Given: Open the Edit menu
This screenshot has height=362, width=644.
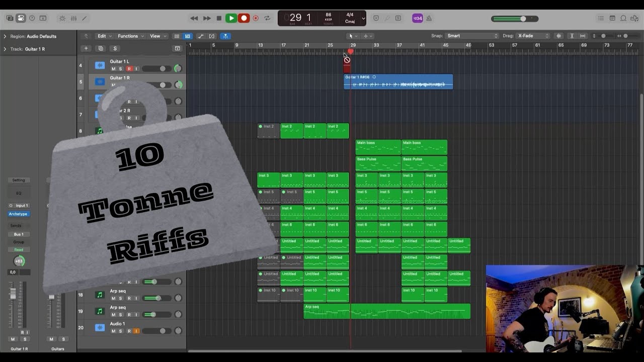Looking at the screenshot, I should tap(104, 36).
